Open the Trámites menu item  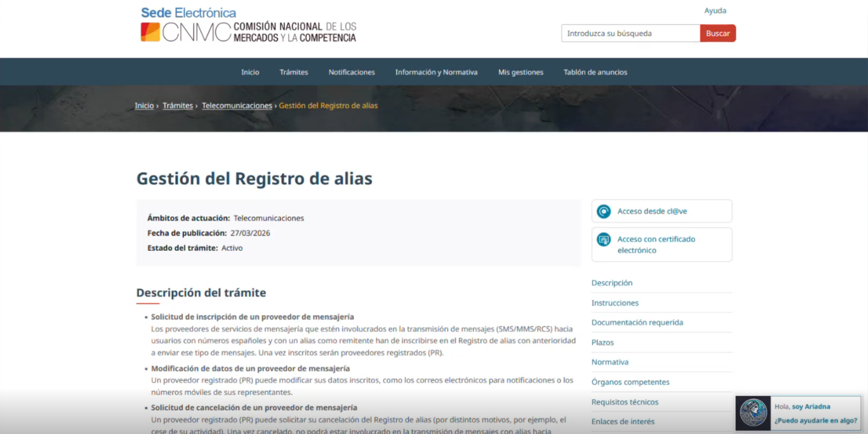coord(294,72)
